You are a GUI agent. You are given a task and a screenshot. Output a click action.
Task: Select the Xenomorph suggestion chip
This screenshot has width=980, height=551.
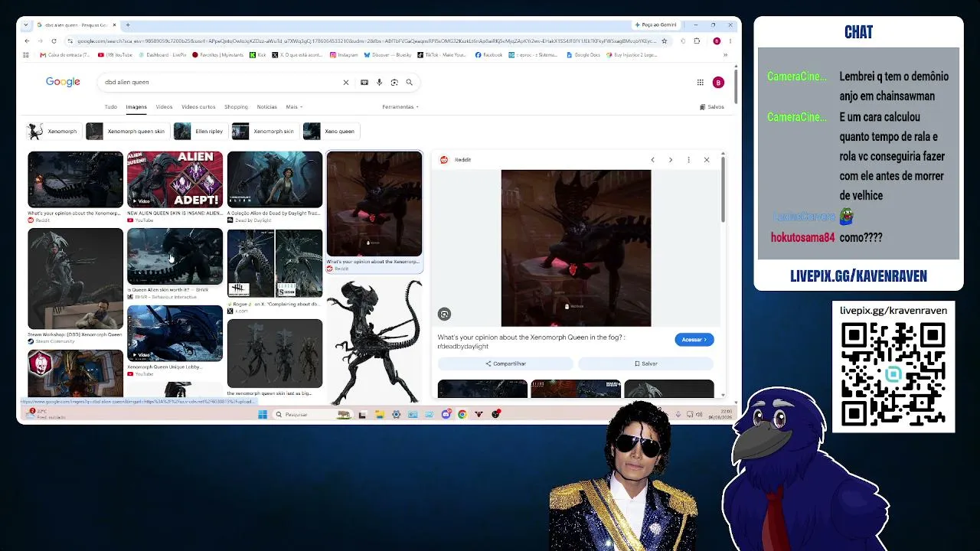click(x=53, y=131)
